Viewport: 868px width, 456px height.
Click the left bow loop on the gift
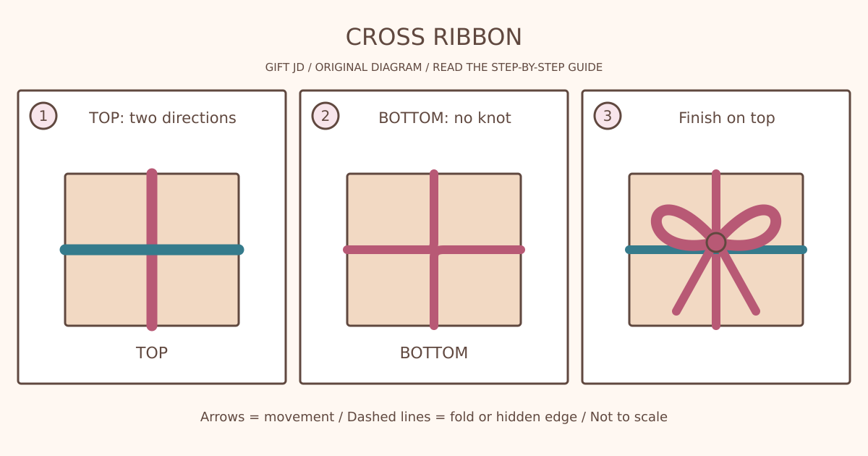point(680,227)
